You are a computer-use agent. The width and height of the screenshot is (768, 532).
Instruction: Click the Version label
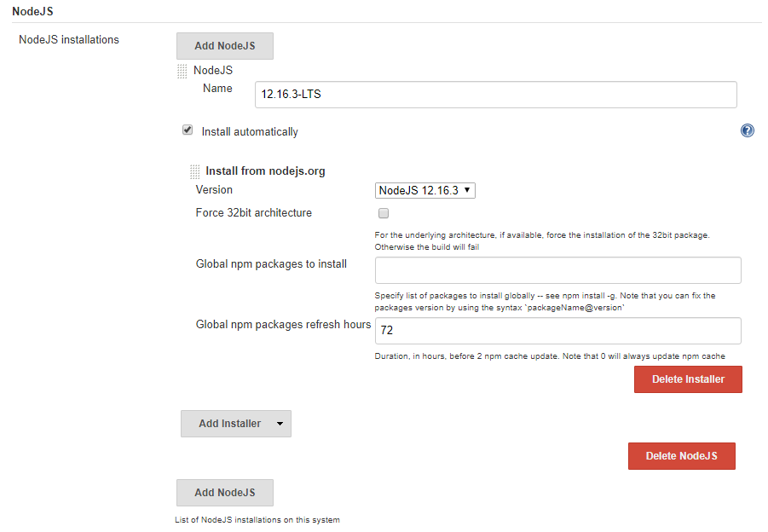tap(214, 189)
